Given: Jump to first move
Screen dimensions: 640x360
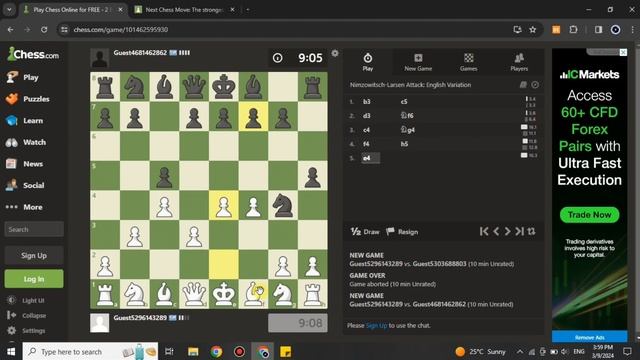Looking at the screenshot, I should [x=484, y=231].
